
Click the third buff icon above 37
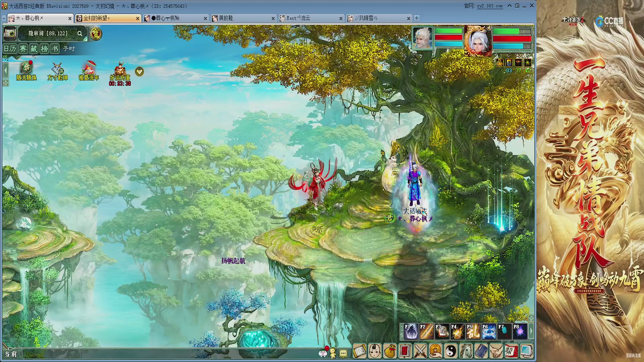[x=519, y=63]
